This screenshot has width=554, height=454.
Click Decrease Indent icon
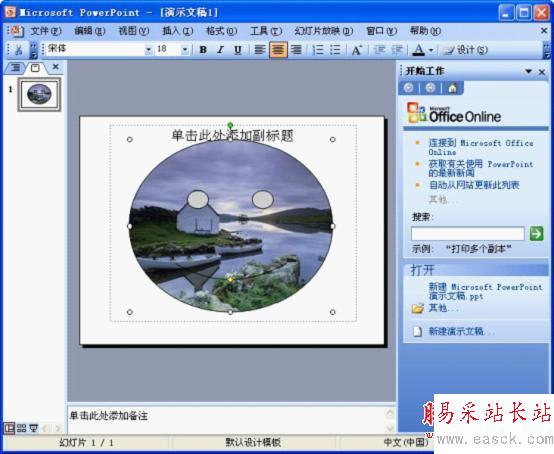[x=380, y=50]
